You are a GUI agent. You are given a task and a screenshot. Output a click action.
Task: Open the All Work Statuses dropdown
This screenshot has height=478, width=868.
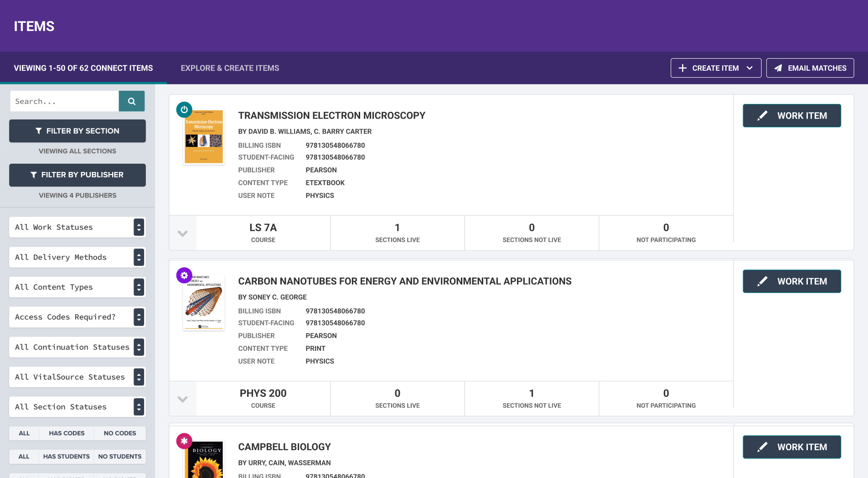coord(77,227)
